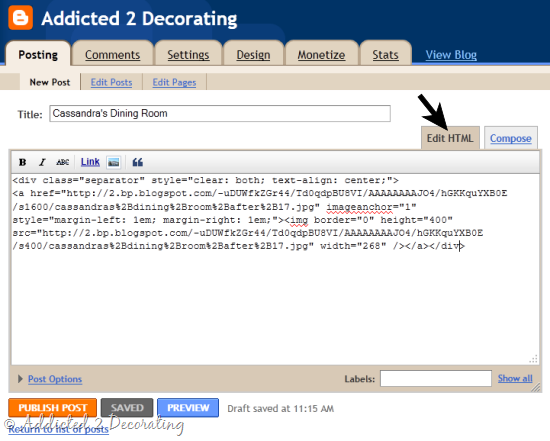Open the Settings tab

(188, 55)
